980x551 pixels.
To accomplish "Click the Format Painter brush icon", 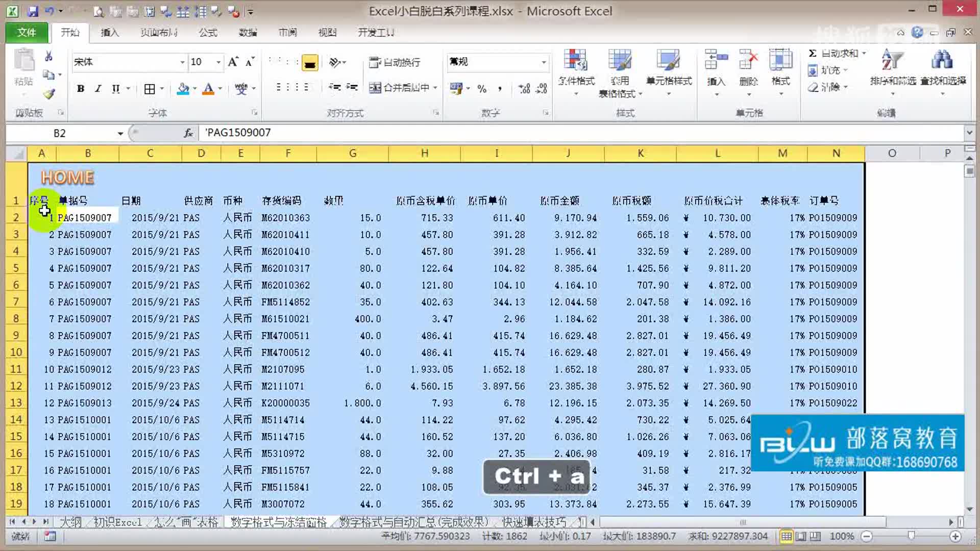I will [x=49, y=94].
